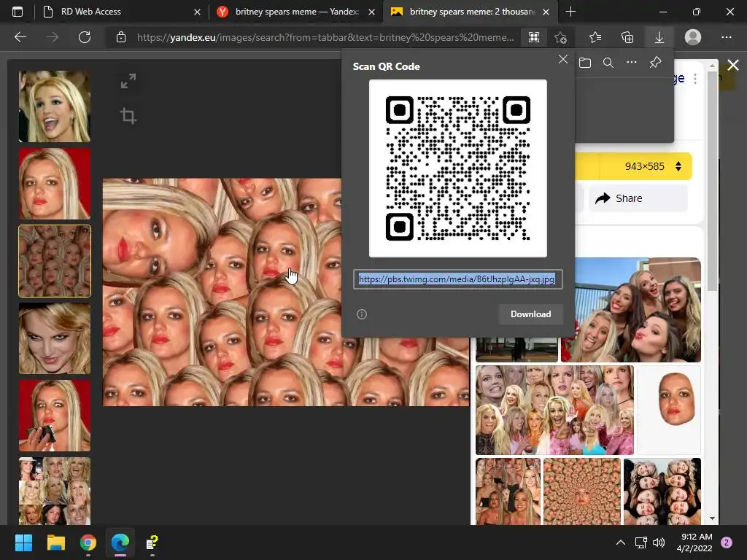Open the Downloads arrow icon
The image size is (747, 560).
(x=659, y=37)
